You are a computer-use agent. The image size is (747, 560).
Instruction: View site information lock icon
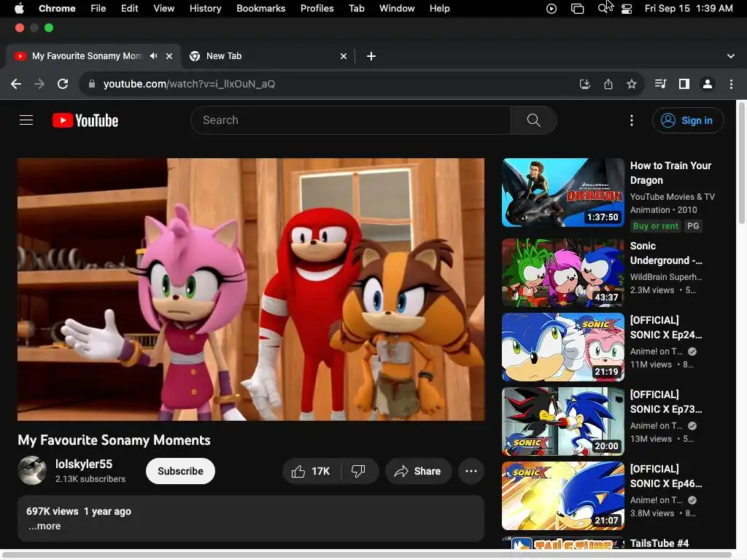coord(92,85)
